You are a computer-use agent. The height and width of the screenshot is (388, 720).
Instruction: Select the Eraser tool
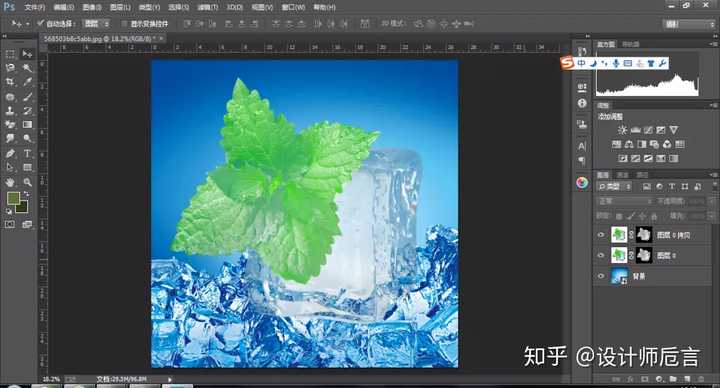[x=10, y=124]
